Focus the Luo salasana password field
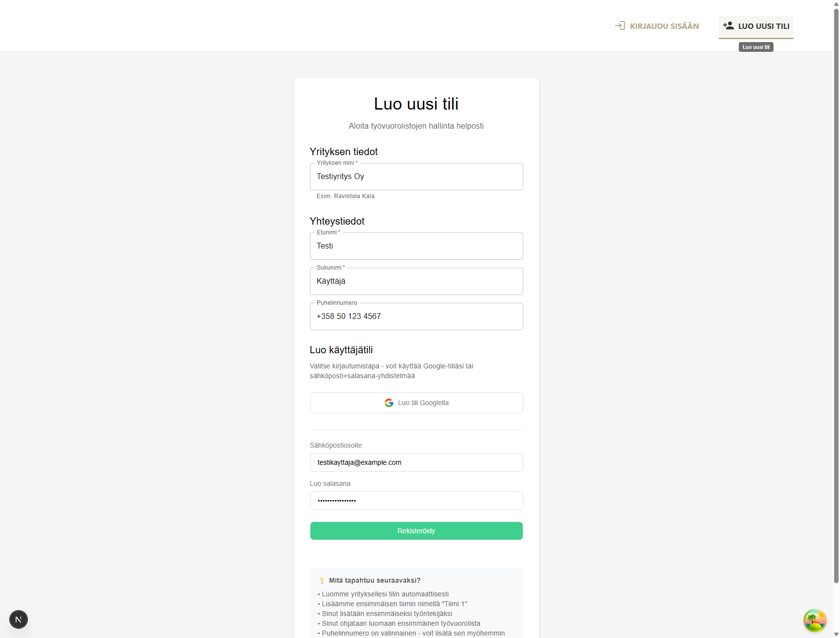This screenshot has width=840, height=638. point(416,501)
